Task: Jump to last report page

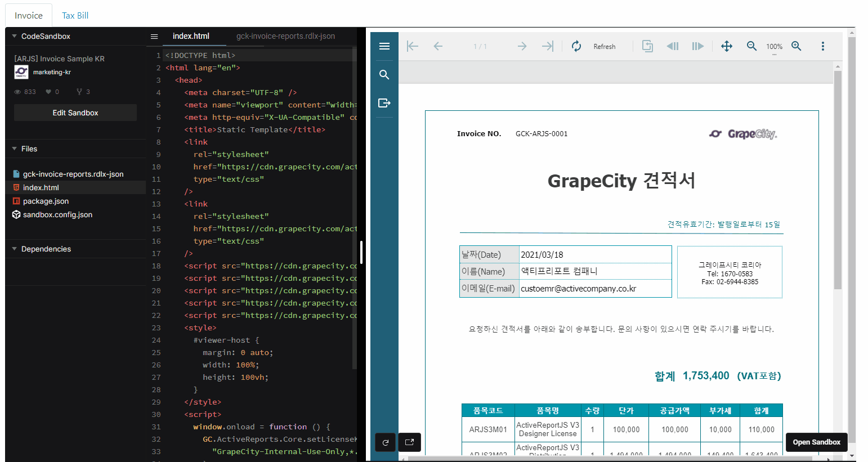Action: coord(548,46)
